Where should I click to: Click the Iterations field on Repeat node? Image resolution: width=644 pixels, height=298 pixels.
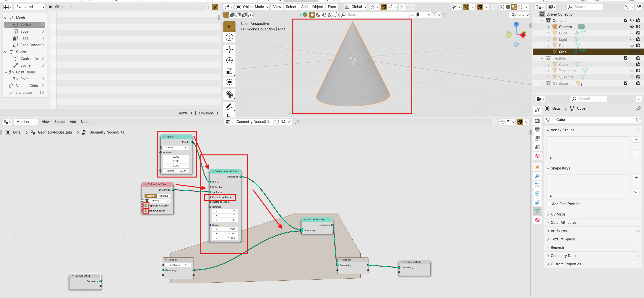(x=178, y=265)
